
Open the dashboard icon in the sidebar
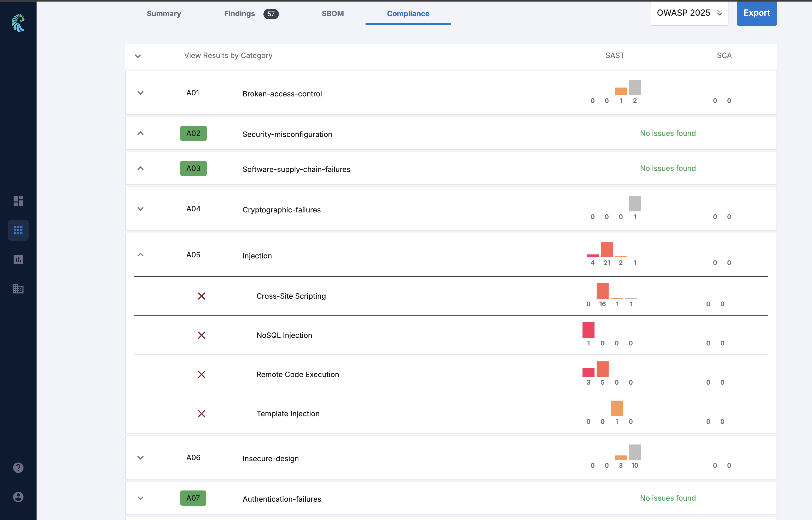pyautogui.click(x=18, y=201)
